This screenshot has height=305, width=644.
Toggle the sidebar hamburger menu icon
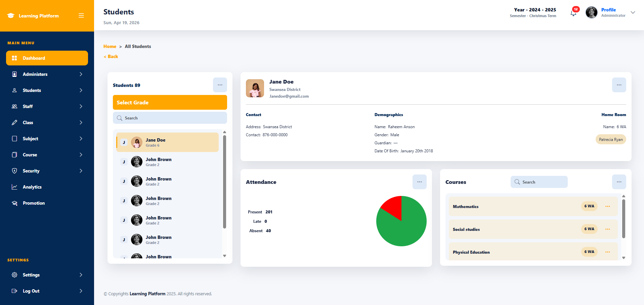point(81,15)
